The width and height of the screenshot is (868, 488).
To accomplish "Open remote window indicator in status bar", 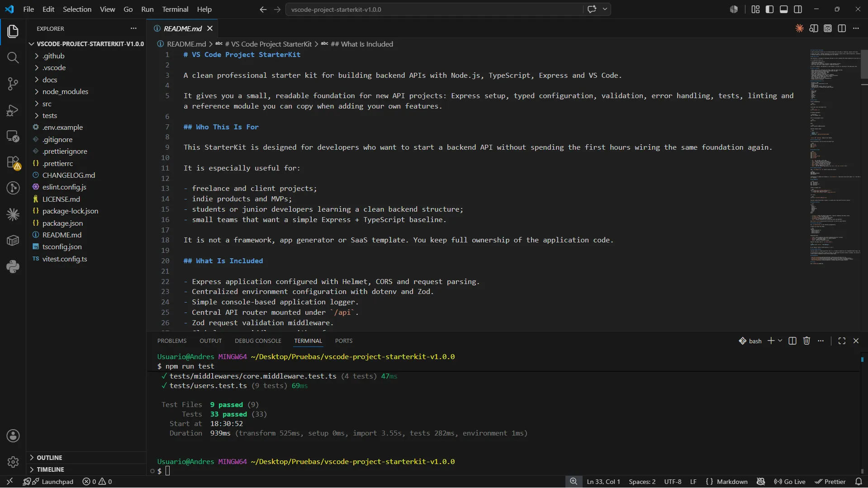I will (x=9, y=482).
